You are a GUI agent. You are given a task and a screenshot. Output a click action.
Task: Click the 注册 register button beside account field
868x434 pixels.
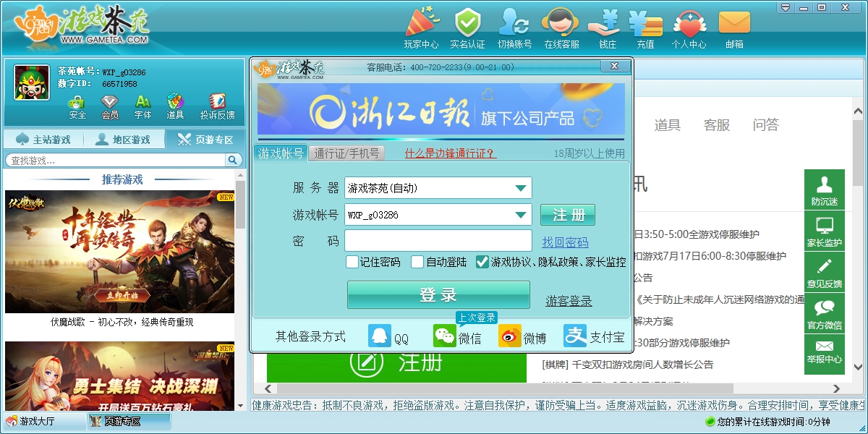click(568, 215)
